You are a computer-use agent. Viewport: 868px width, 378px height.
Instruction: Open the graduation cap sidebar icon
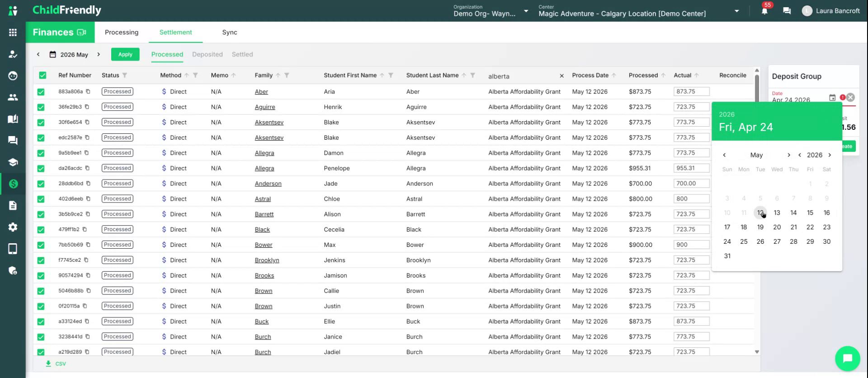tap(13, 162)
